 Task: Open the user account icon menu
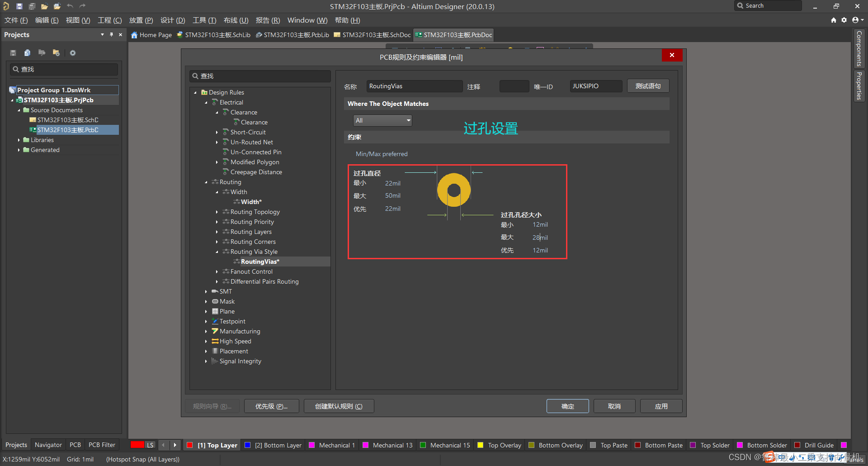858,20
